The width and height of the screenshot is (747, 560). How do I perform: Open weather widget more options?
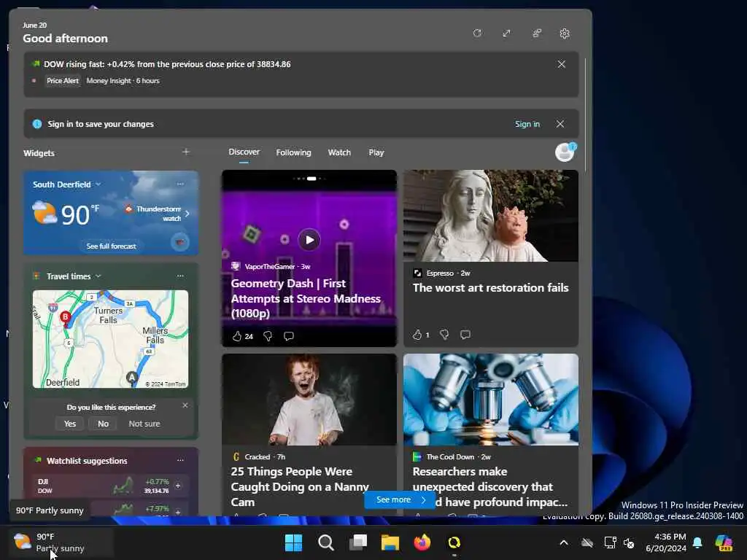pyautogui.click(x=180, y=184)
